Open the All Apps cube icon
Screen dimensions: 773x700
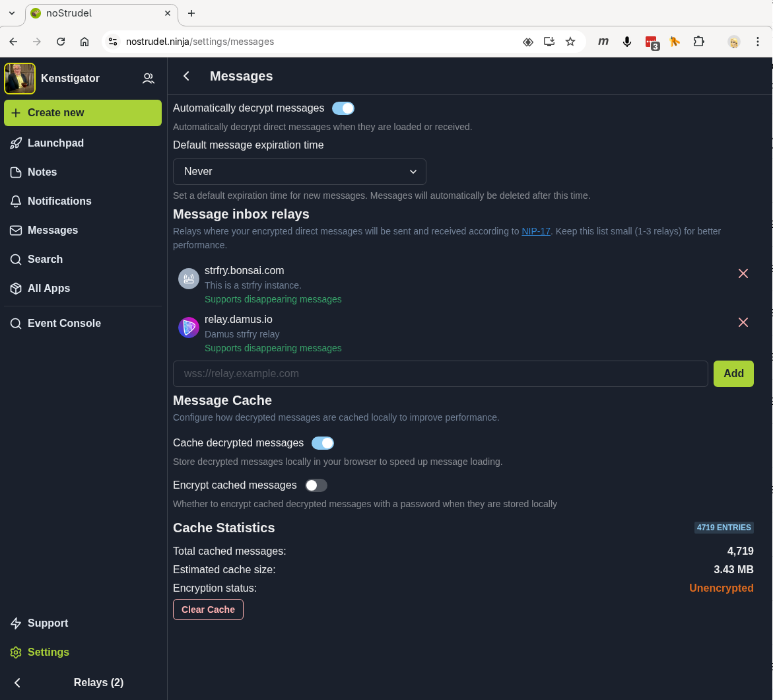pyautogui.click(x=16, y=289)
